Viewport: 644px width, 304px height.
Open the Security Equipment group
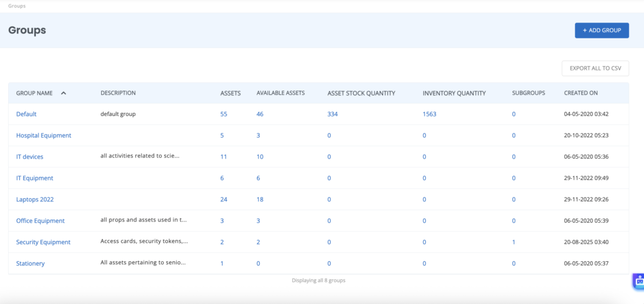43,242
